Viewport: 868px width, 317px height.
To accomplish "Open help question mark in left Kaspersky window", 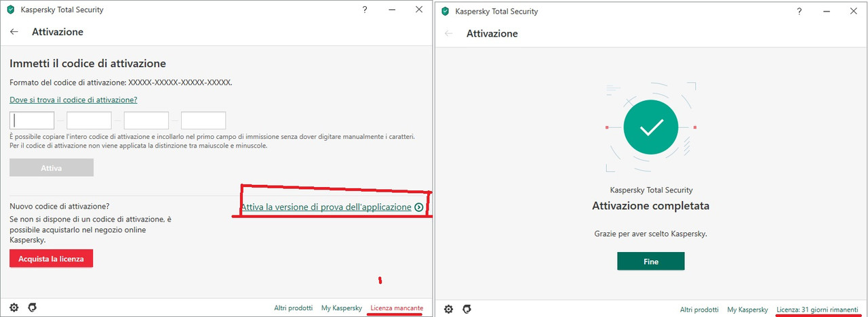I will point(365,10).
